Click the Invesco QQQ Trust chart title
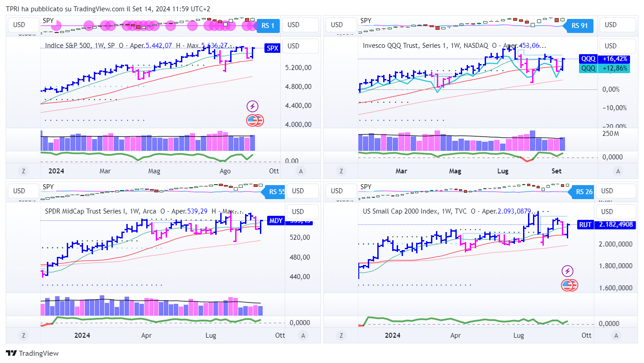This screenshot has width=644, height=363. pos(406,46)
